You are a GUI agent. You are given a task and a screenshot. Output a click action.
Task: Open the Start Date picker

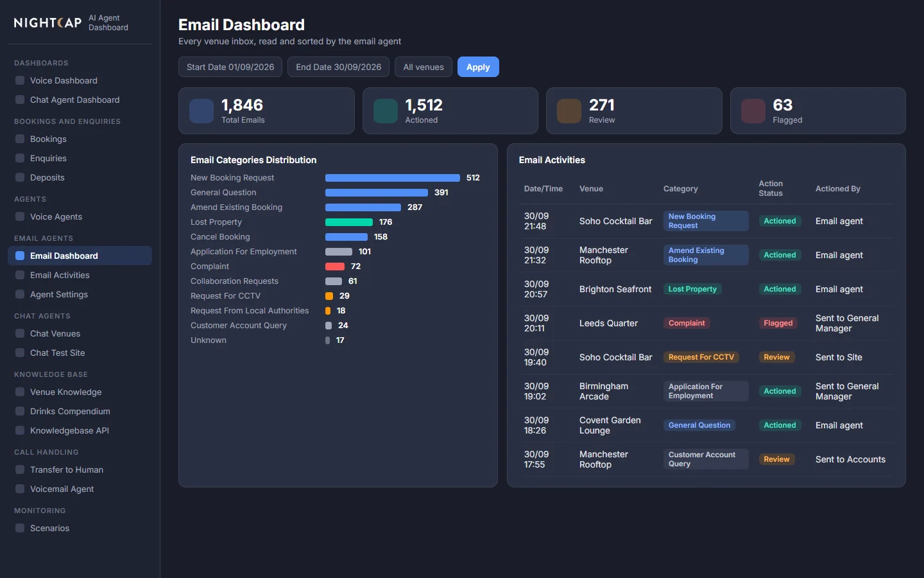pos(230,67)
